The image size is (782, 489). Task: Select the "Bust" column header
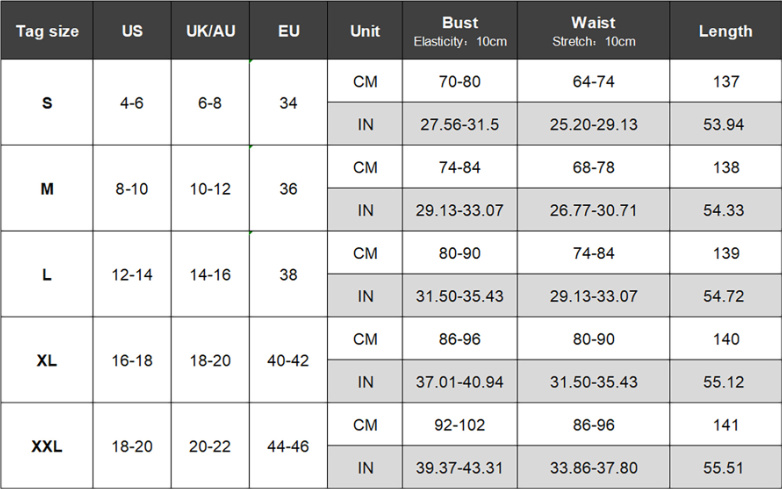(x=460, y=31)
